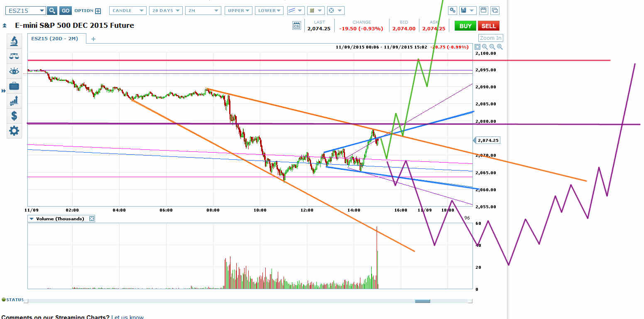Open the briefcase portfolio icon

14,86
